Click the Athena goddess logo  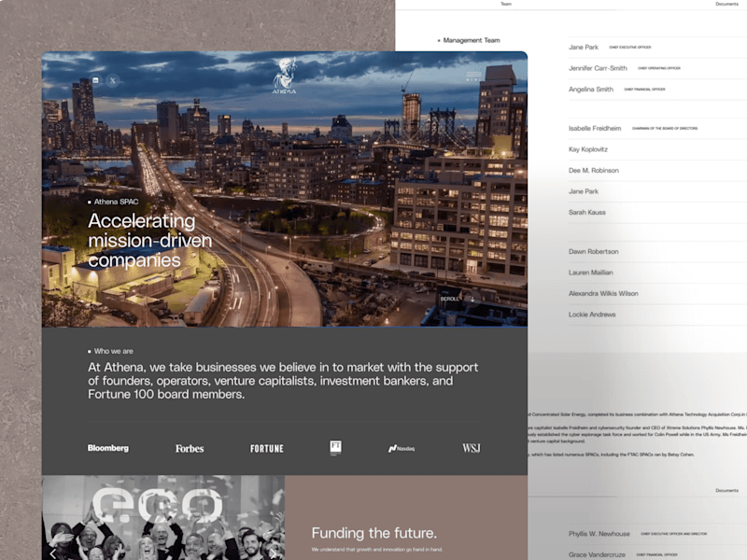285,76
